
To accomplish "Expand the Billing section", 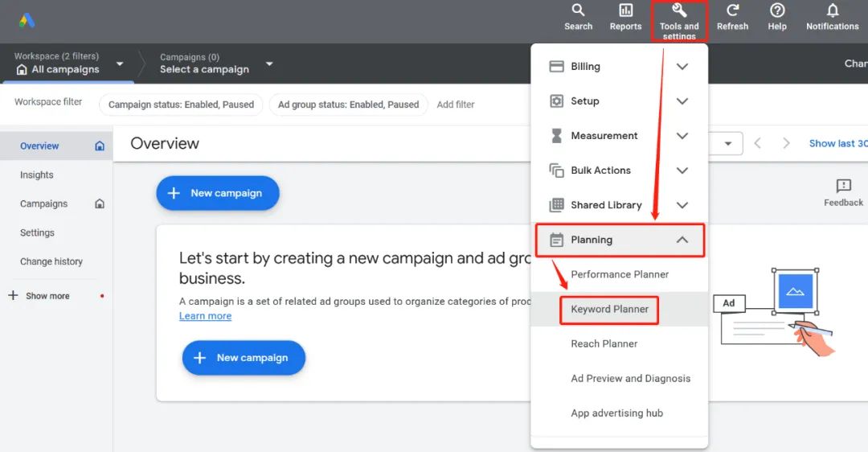I will [619, 67].
